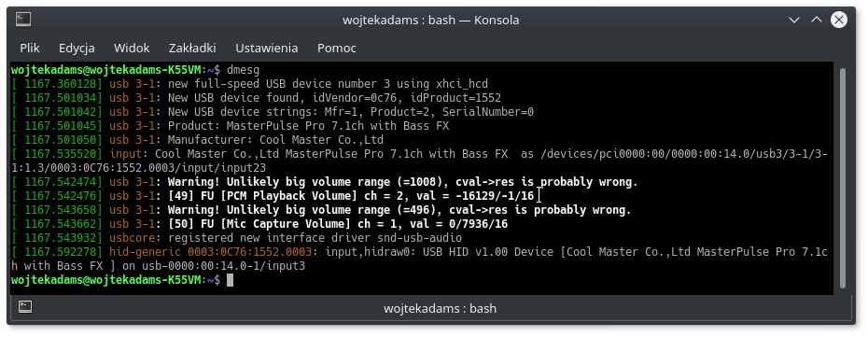Screen dimensions: 868x337
Task: Click the snd-usb-audio driver log line
Action: point(236,238)
